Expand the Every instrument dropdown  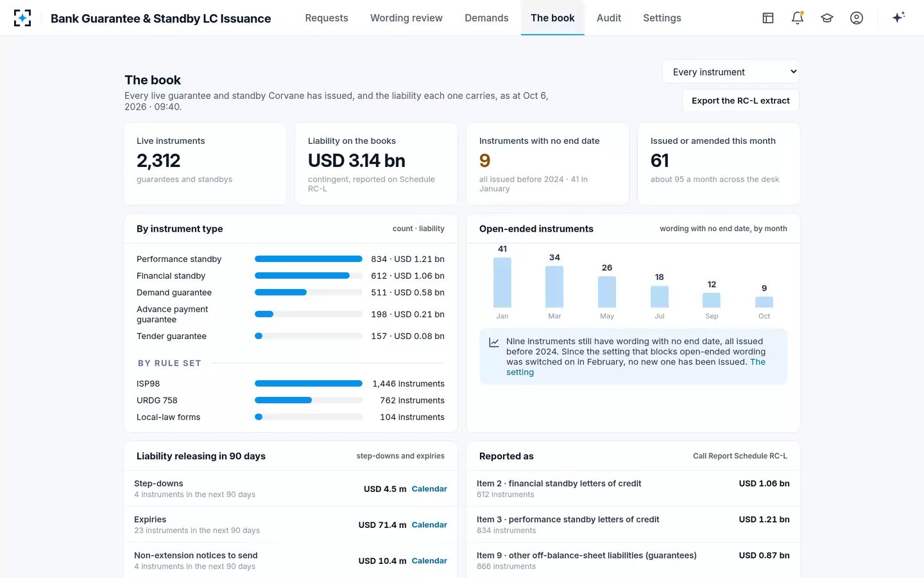732,72
